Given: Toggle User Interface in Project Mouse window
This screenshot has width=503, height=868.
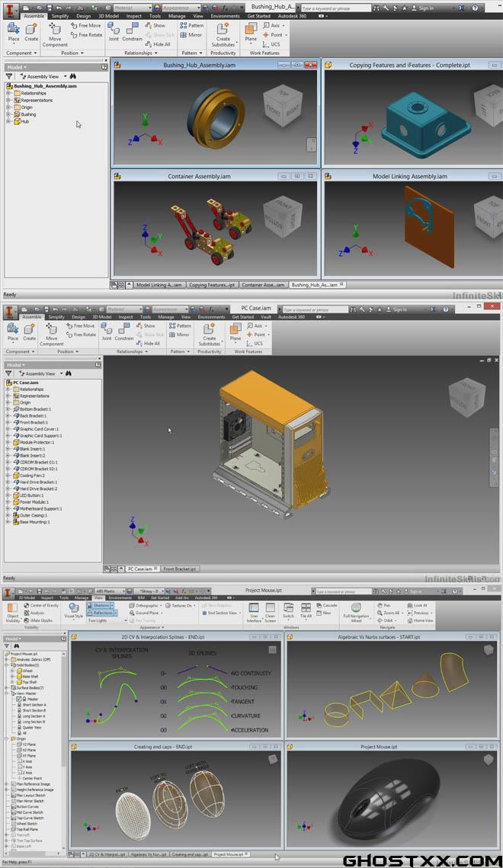Looking at the screenshot, I should point(254,613).
